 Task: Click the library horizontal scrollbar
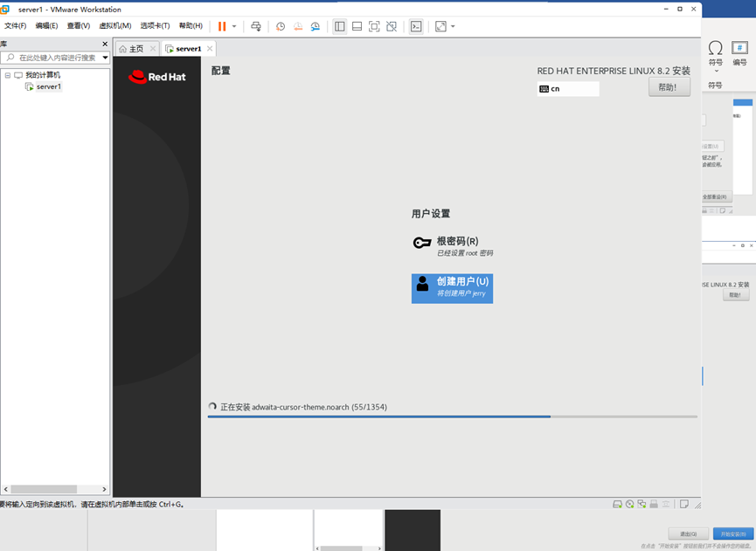(x=44, y=489)
